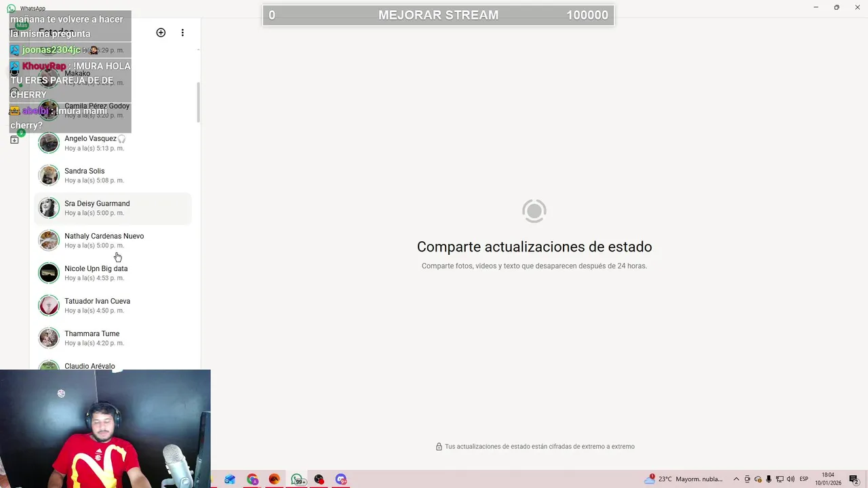This screenshot has height=488, width=868.
Task: Click the lock icon near encryption notice
Action: [439, 447]
